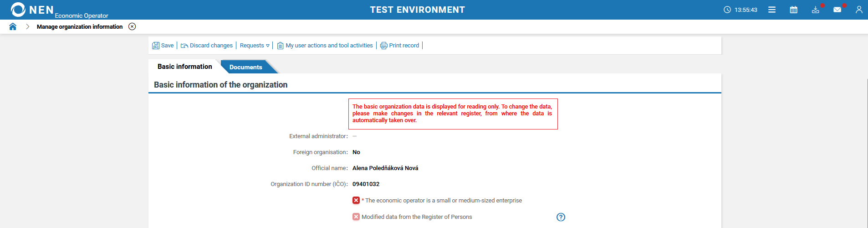Go to home via house icon
Viewport: 868px width, 228px height.
click(13, 26)
